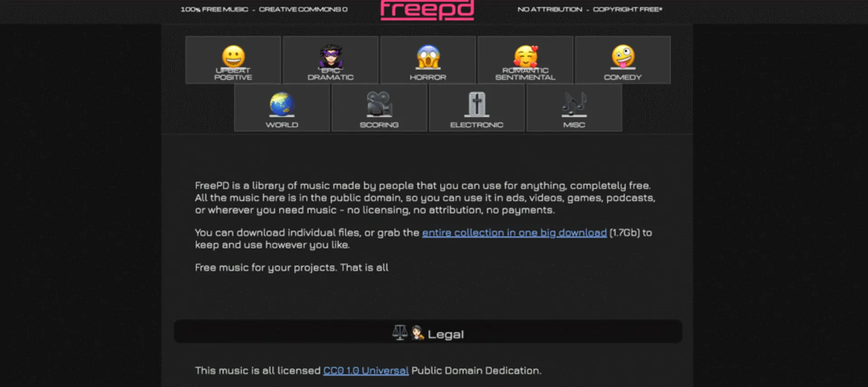868x387 pixels.
Task: Open Horror via the screaming face icon
Action: 428,56
